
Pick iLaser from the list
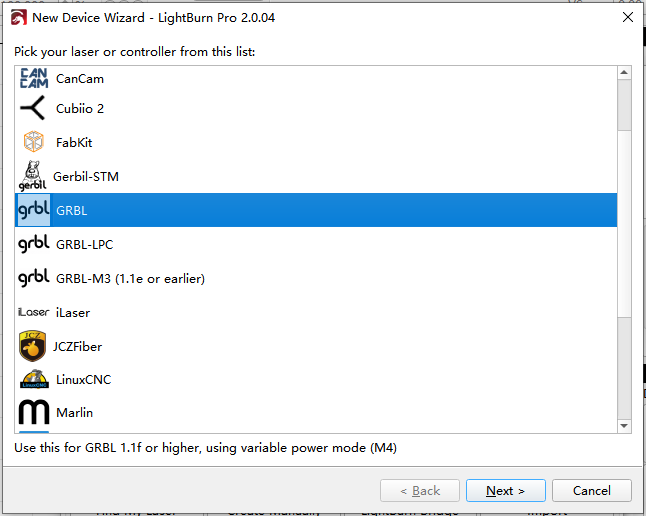pyautogui.click(x=316, y=312)
